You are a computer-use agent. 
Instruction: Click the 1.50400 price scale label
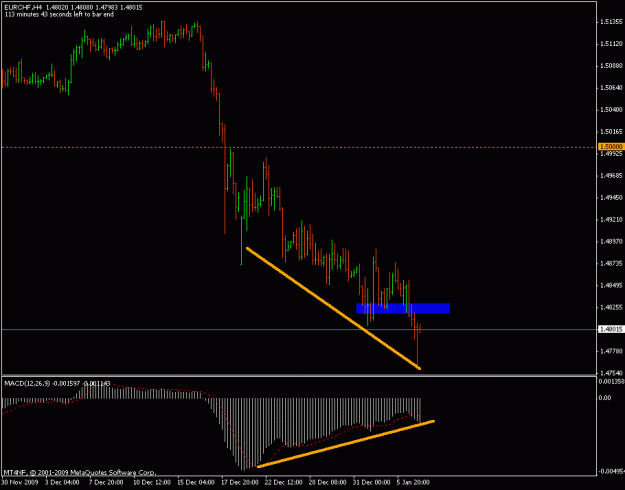click(610, 110)
